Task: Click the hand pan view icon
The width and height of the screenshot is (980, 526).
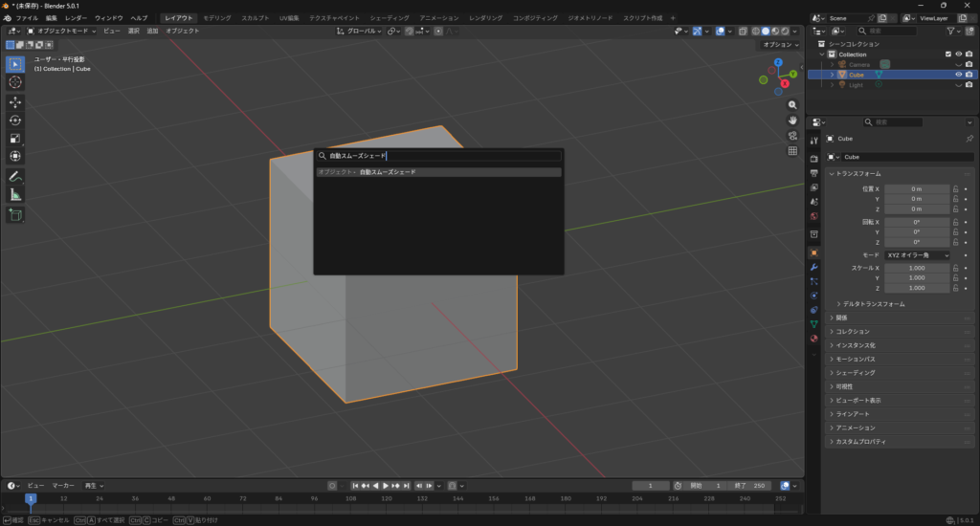Action: pos(792,120)
